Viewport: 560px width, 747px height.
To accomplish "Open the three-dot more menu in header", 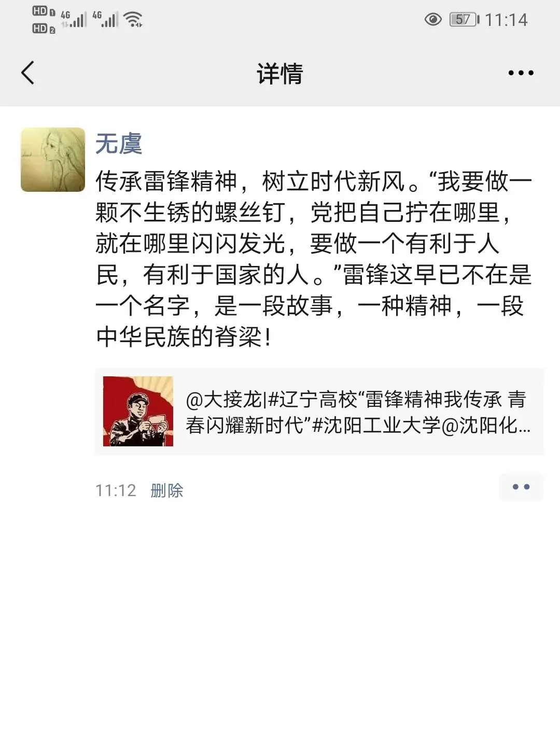I will pos(521,73).
